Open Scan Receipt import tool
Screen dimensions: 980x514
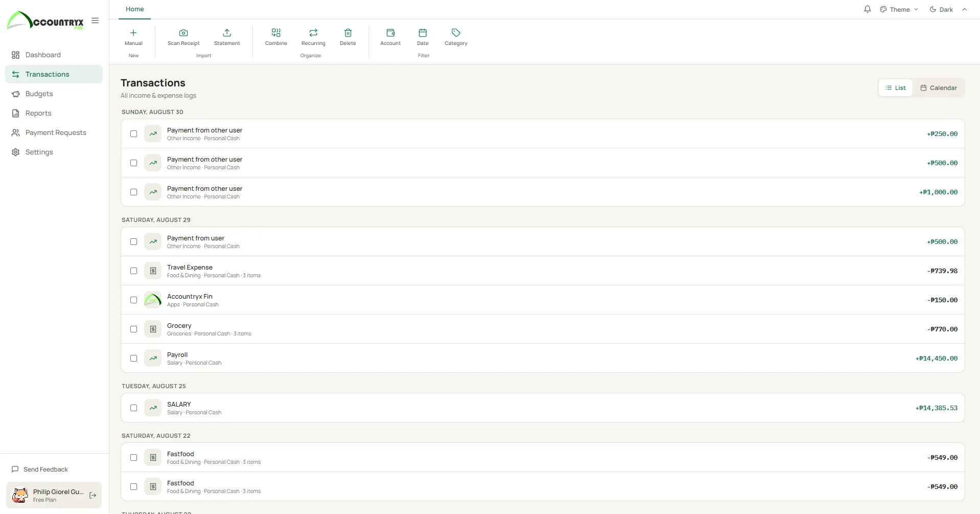tap(184, 37)
